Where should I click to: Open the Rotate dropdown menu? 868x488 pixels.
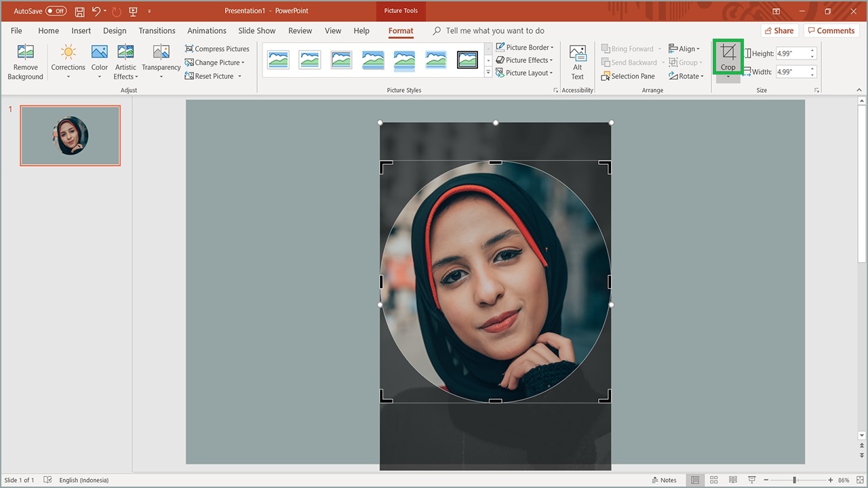[x=686, y=76]
